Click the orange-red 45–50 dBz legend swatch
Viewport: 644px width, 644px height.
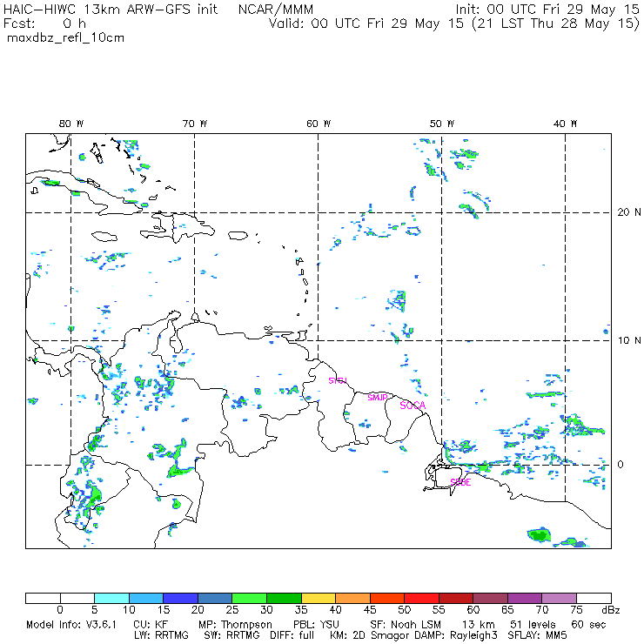[x=387, y=598]
